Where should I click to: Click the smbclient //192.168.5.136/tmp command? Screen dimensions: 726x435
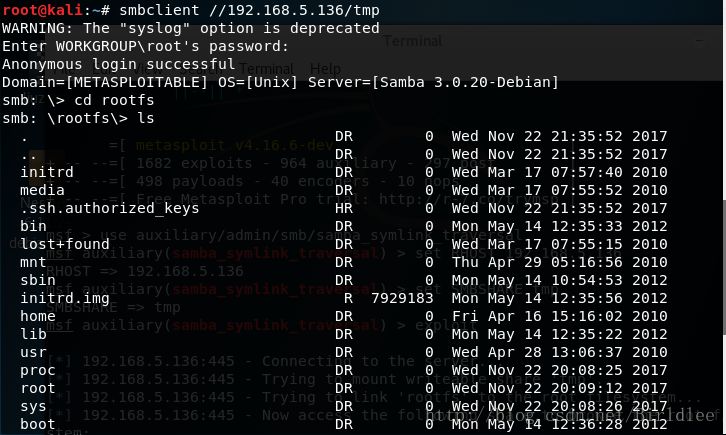click(249, 10)
